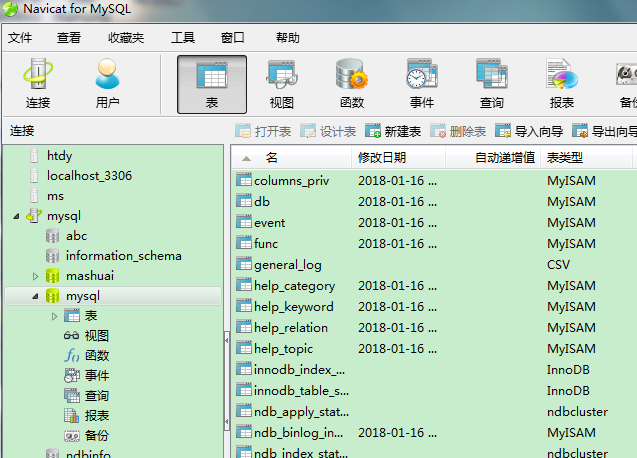Collapse the mysql database node
Image resolution: width=637 pixels, height=458 pixels.
35,296
